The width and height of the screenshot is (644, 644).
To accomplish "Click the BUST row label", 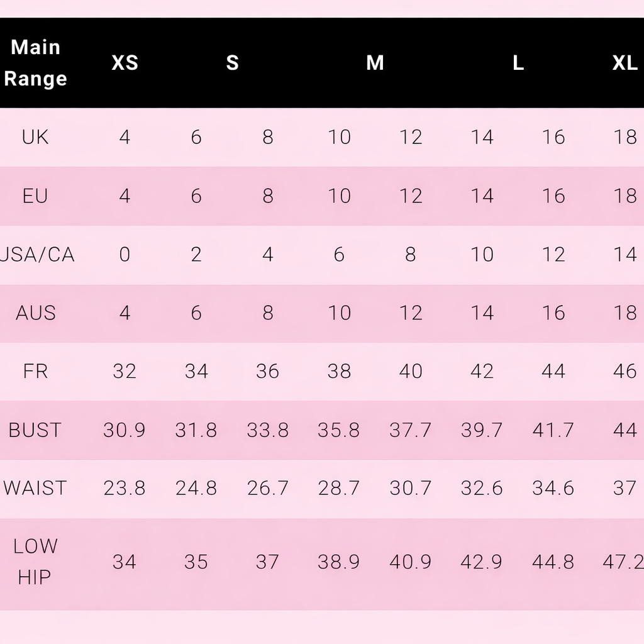I will pyautogui.click(x=35, y=430).
